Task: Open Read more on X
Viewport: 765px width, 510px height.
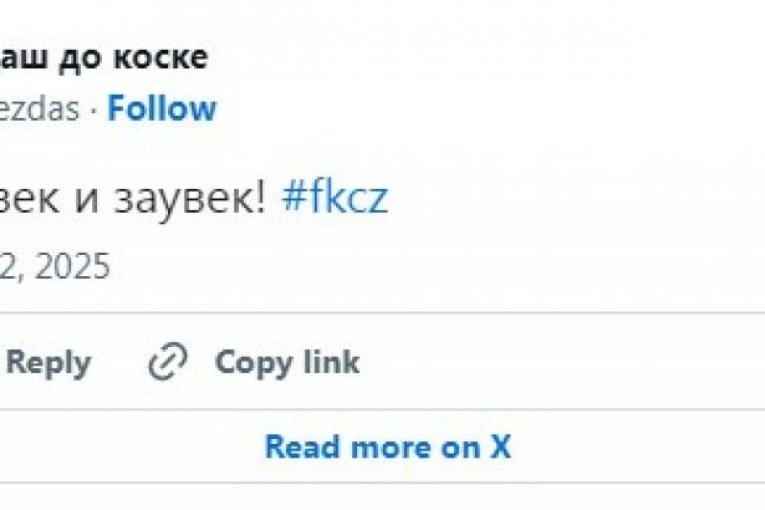Action: point(387,446)
